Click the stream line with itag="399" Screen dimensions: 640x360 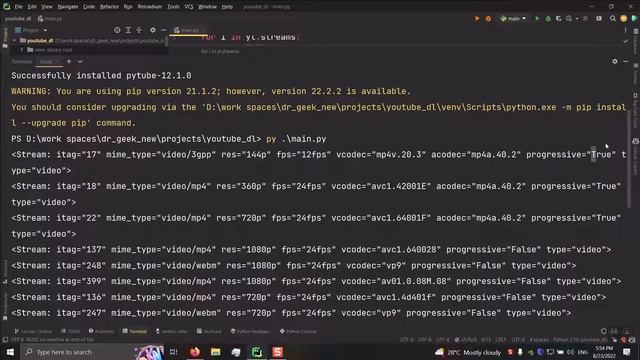tap(316, 281)
